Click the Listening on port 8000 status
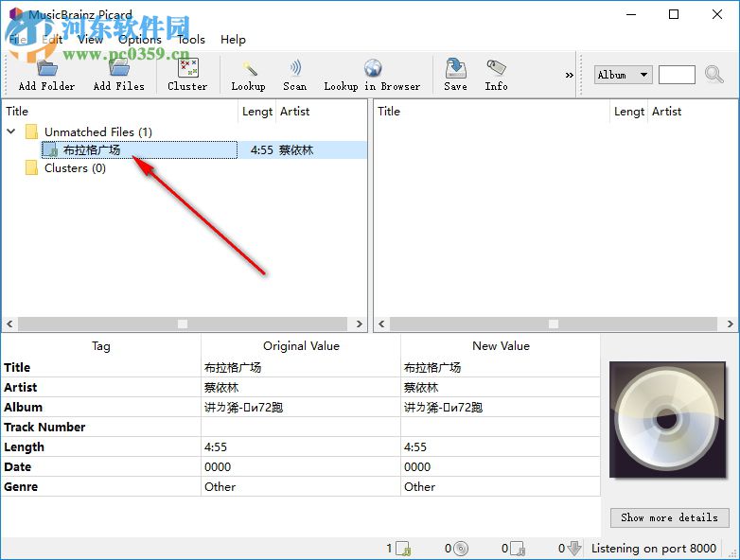Viewport: 740px width, 560px height. (654, 549)
